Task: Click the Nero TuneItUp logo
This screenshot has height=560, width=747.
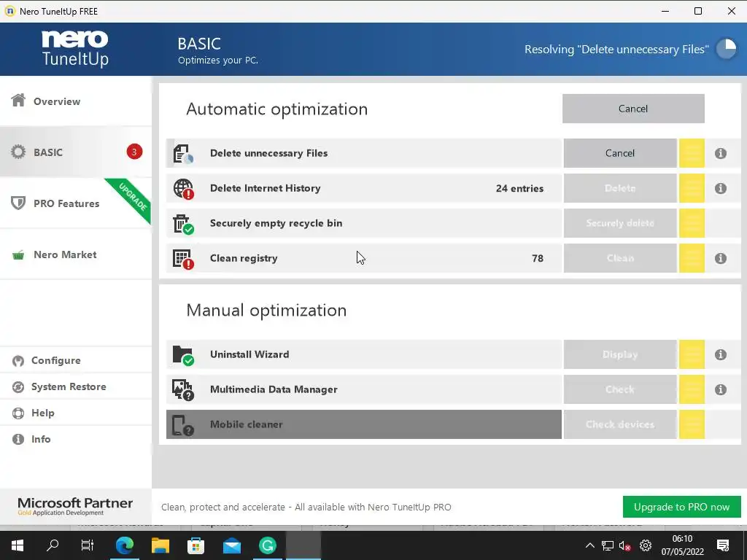Action: 75,49
